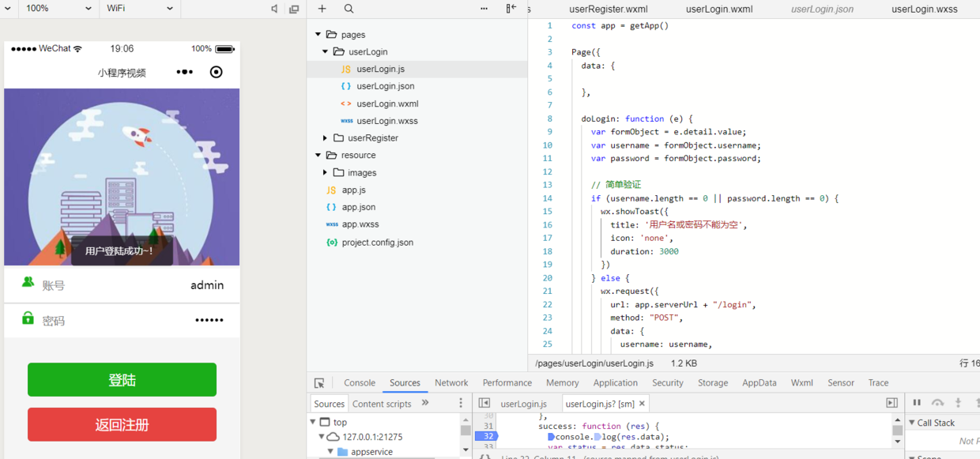The height and width of the screenshot is (459, 980).
Task: Open the AppData devtools tab
Action: pos(759,383)
